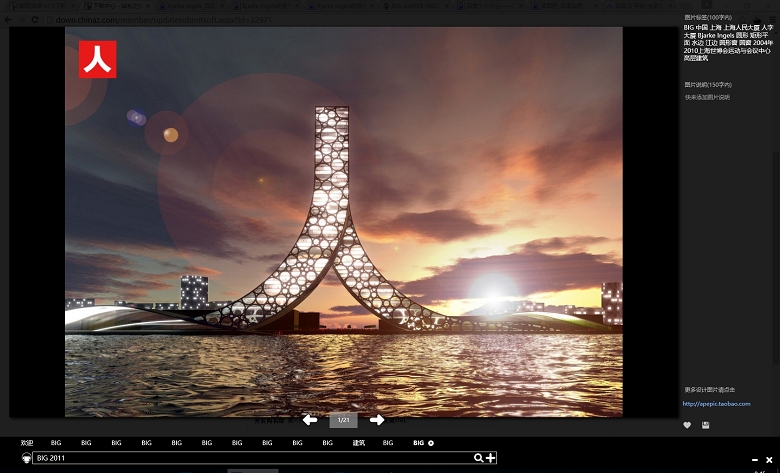The image size is (780, 473).
Task: Select the last active BIG tab
Action: click(x=419, y=443)
